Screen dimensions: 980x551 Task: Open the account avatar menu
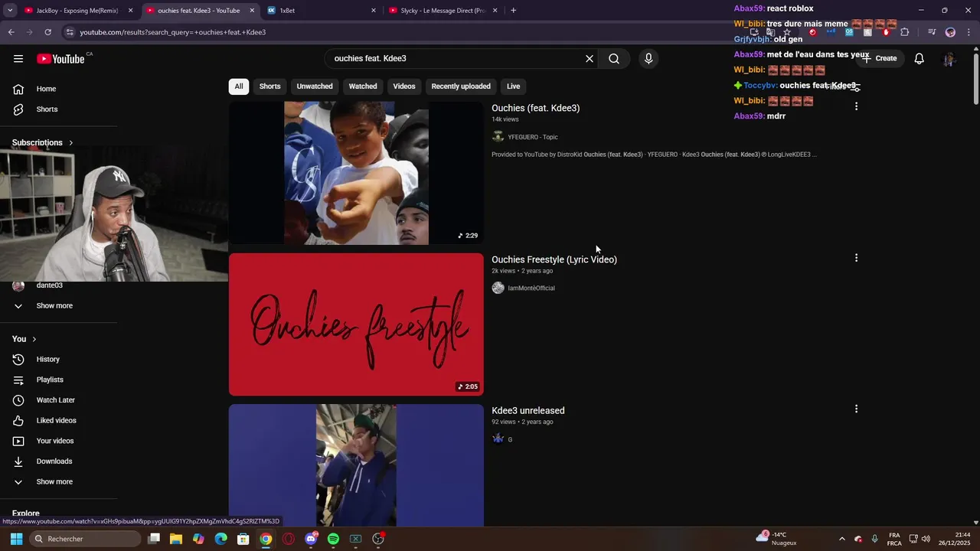(949, 59)
